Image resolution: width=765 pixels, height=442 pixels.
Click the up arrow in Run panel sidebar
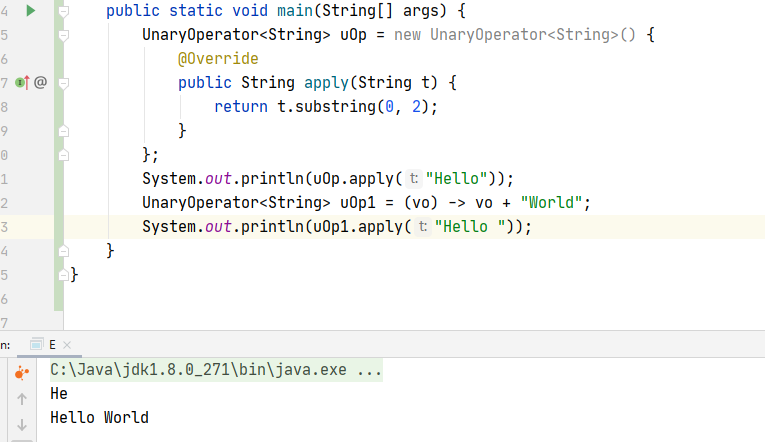[22, 399]
